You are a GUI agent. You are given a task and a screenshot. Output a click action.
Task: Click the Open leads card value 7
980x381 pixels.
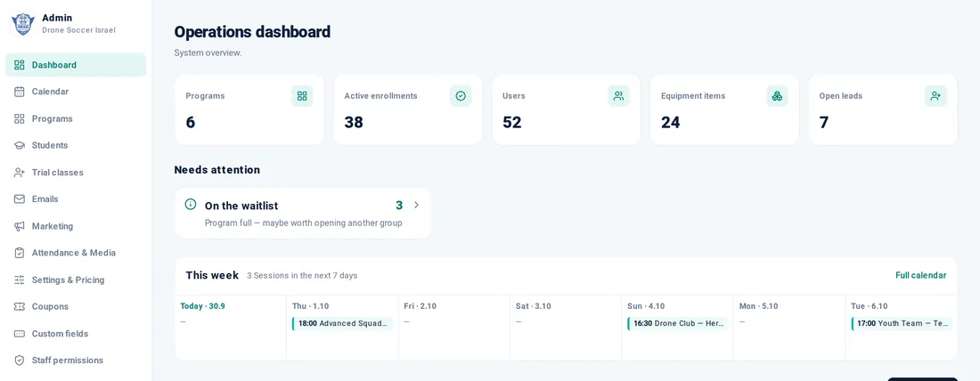click(824, 123)
